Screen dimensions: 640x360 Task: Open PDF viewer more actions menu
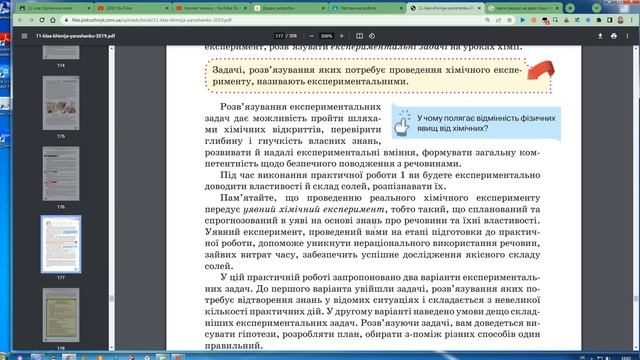click(627, 36)
